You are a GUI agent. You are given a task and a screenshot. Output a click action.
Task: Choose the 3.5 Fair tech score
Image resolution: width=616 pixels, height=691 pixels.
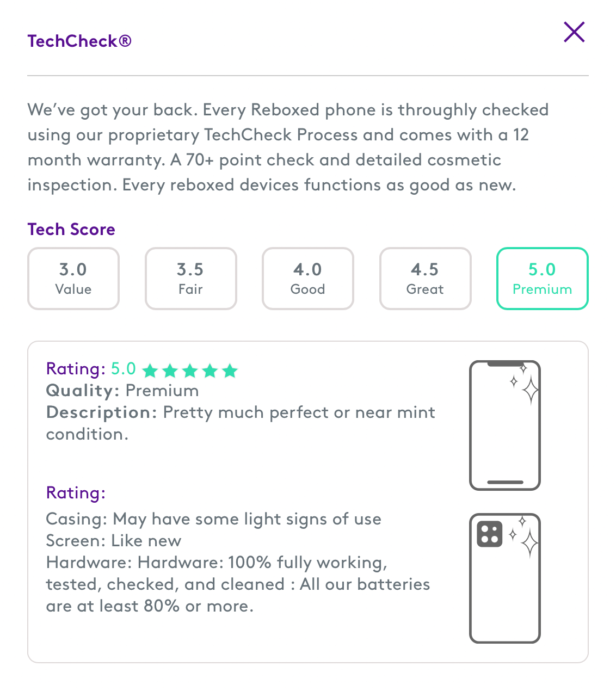[x=190, y=279]
